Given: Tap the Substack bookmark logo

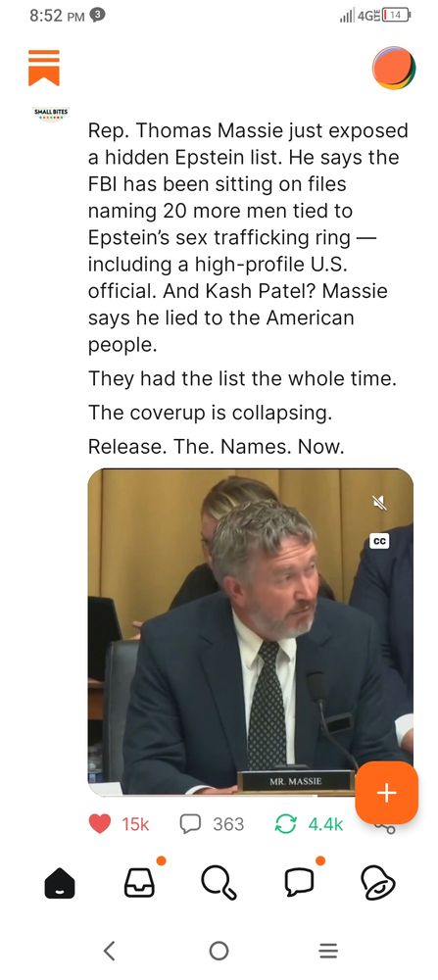Looking at the screenshot, I should coord(44,68).
